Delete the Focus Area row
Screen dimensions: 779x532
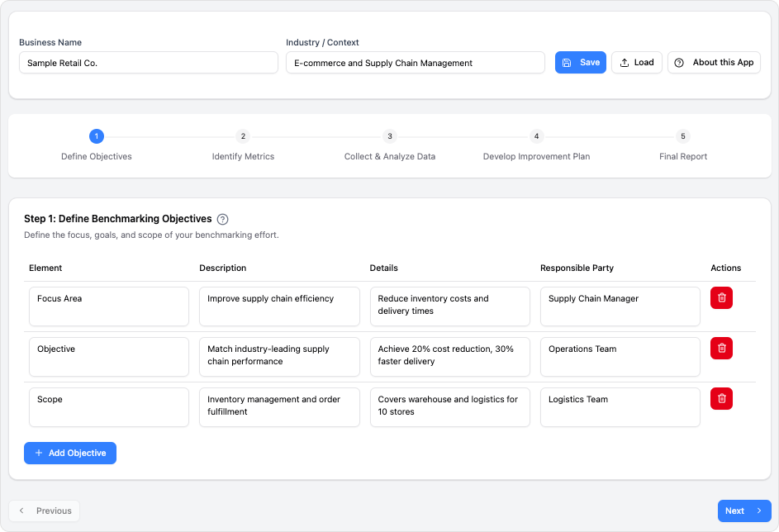tap(721, 298)
